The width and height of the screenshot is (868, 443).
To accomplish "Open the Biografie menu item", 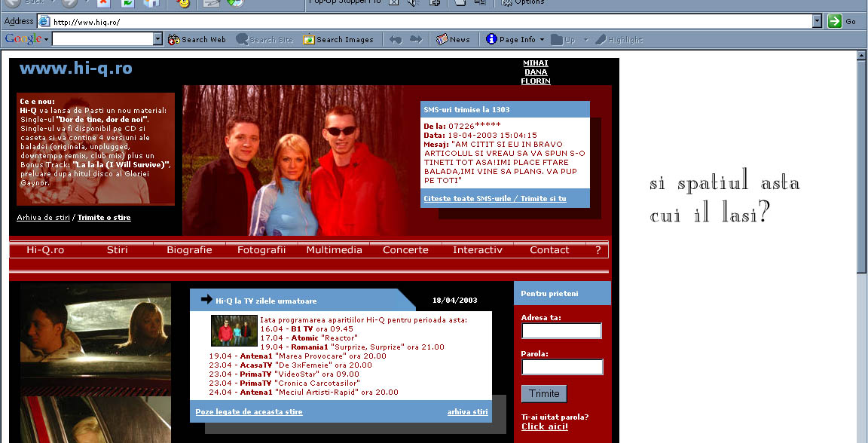I will [189, 249].
